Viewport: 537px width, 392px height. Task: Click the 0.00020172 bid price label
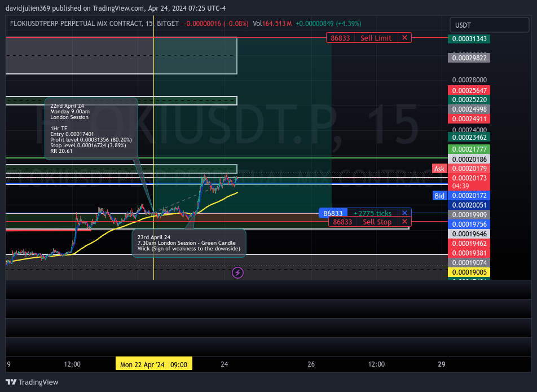click(469, 196)
